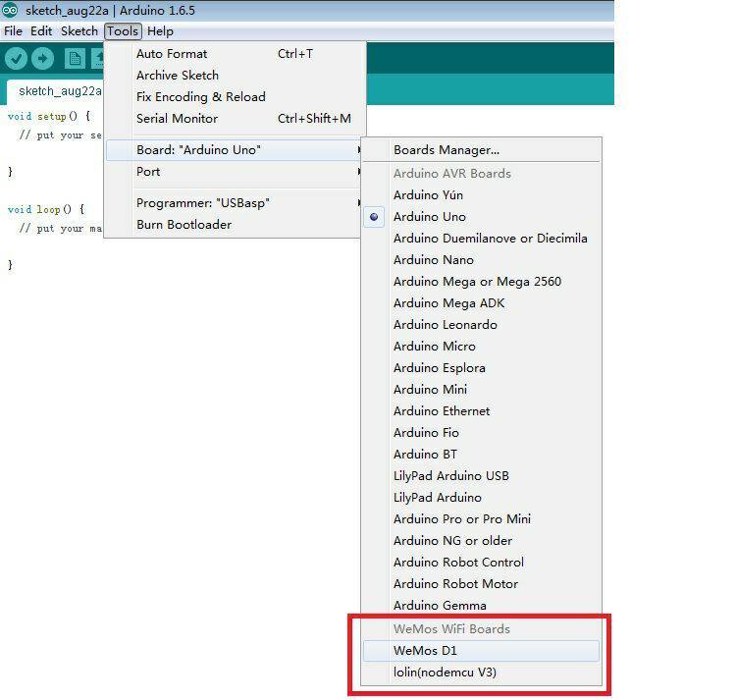736x700 pixels.
Task: Click the Arduino logo in title bar
Action: click(10, 10)
